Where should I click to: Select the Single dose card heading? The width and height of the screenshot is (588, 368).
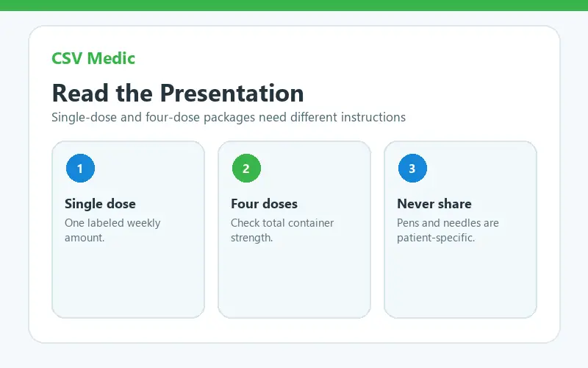[x=100, y=204]
